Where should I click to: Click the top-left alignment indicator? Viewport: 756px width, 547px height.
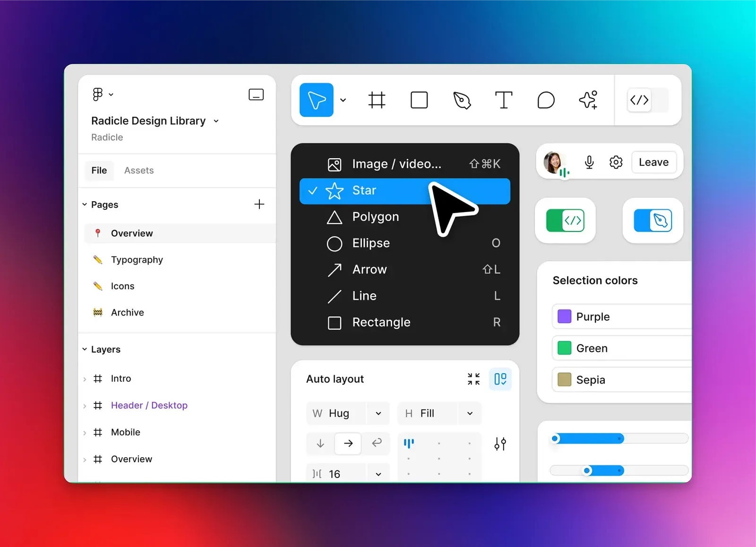pyautogui.click(x=409, y=443)
